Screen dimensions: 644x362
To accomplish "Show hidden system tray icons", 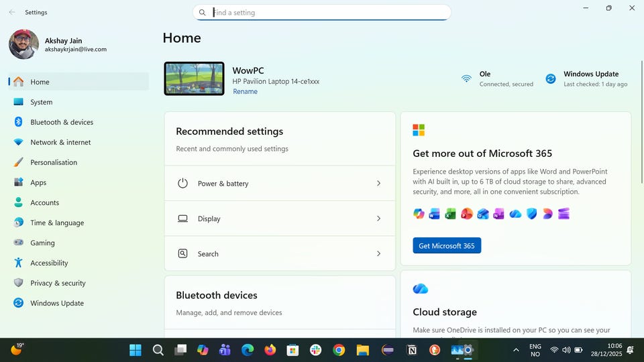I will click(517, 350).
